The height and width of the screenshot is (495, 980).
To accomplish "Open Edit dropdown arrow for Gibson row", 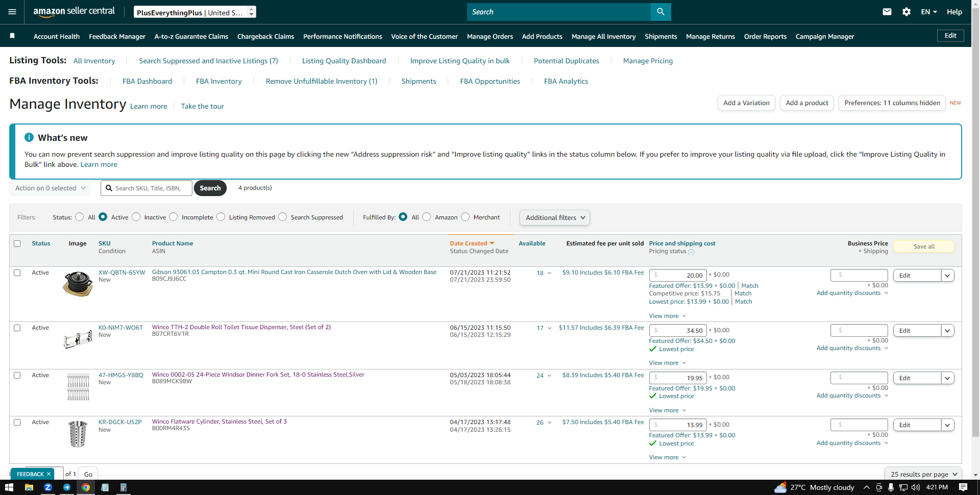I will (x=948, y=276).
